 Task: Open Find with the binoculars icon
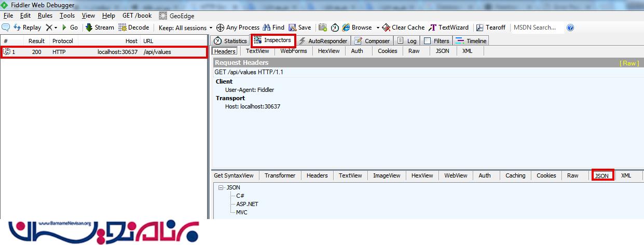(273, 28)
